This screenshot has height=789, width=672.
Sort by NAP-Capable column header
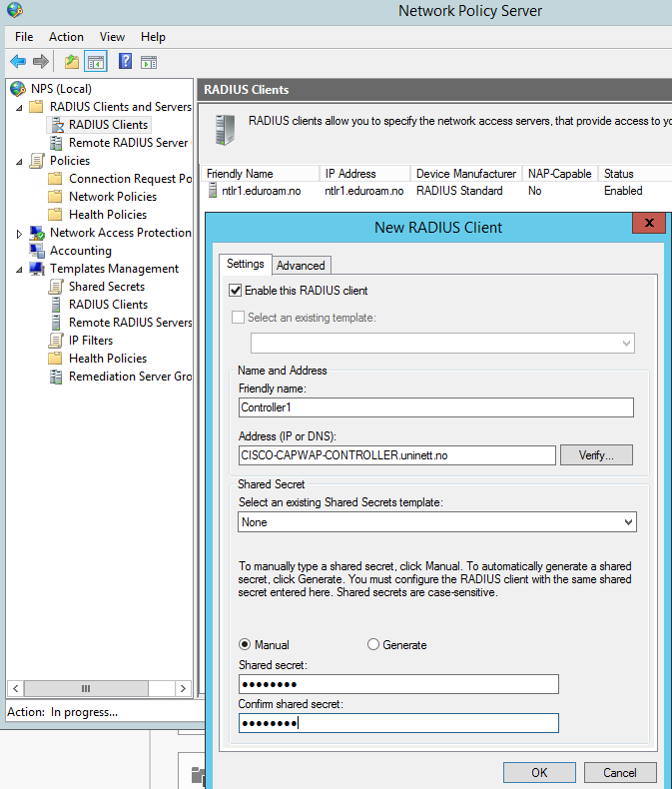tap(560, 174)
